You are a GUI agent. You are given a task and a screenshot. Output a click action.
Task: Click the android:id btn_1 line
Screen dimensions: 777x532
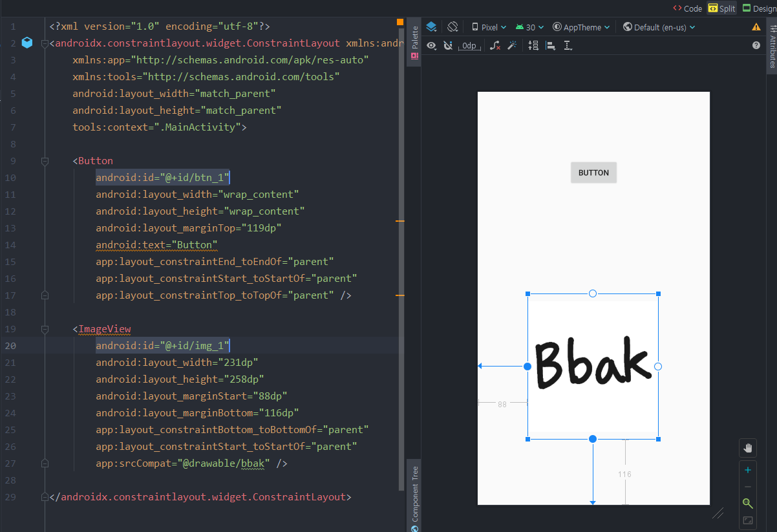point(163,178)
